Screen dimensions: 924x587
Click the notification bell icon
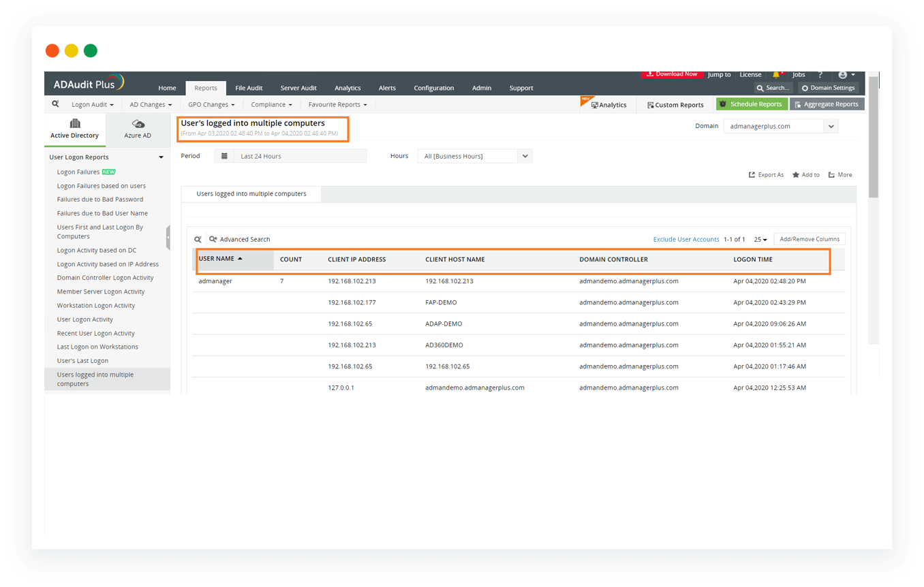point(776,74)
